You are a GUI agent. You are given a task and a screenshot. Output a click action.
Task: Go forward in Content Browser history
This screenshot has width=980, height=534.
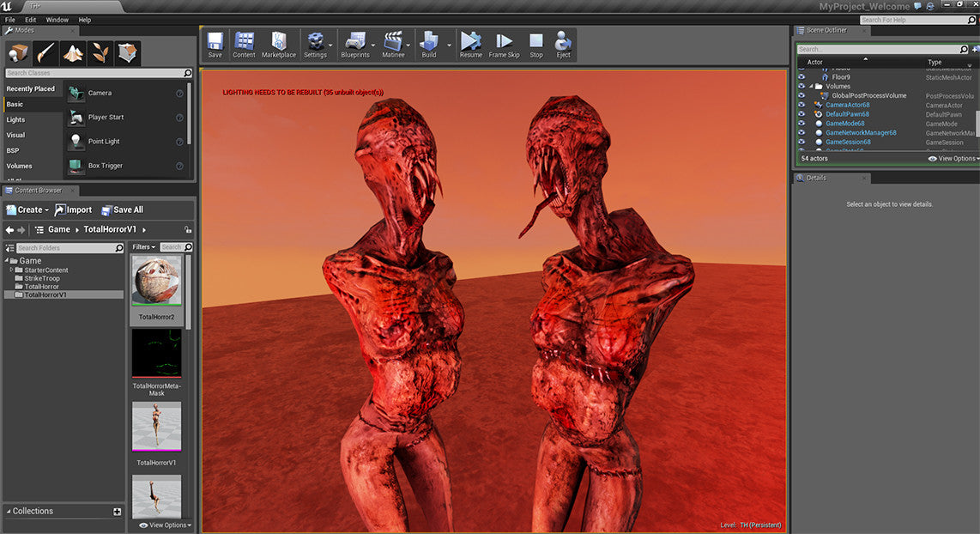21,229
